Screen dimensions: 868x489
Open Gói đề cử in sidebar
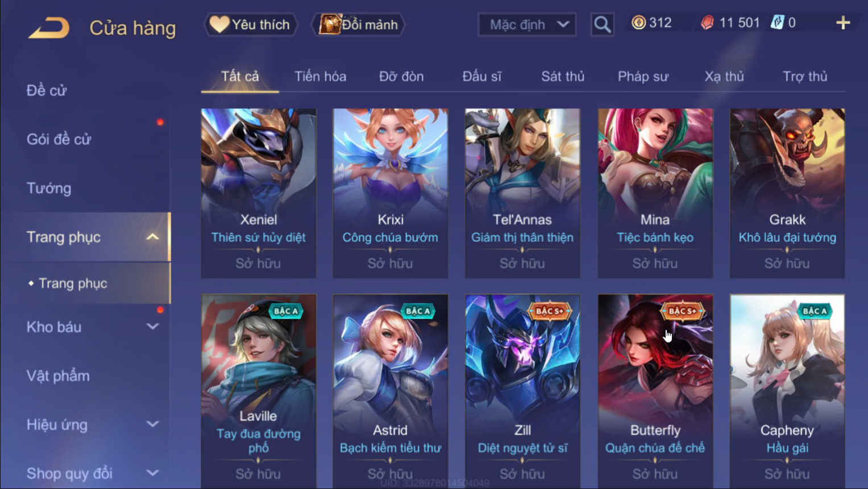click(x=59, y=139)
